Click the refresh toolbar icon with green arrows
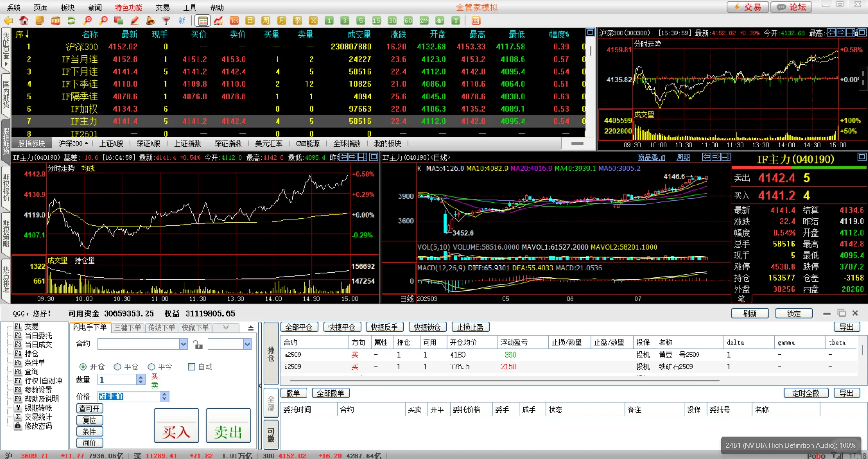This screenshot has width=868, height=459. (x=71, y=21)
